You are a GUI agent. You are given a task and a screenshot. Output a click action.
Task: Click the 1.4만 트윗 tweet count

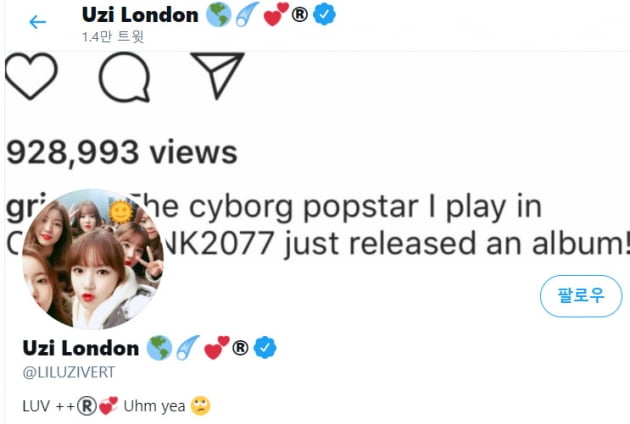point(113,37)
